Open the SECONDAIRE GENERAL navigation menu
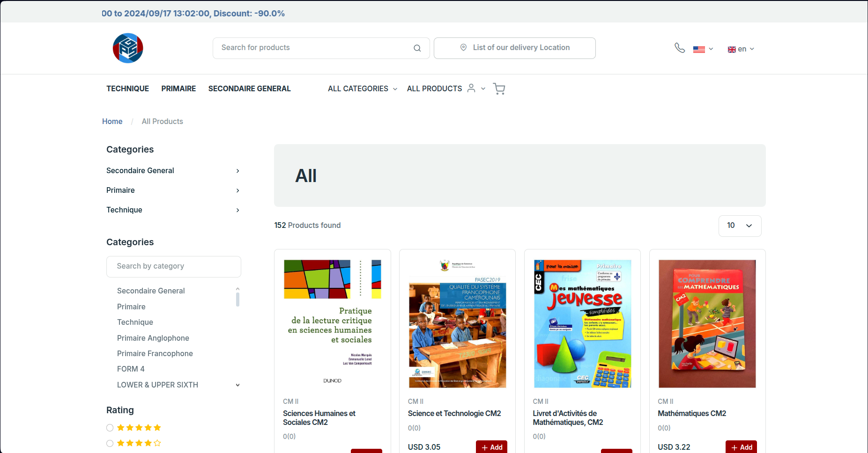Screen dimensions: 868x453 [x=249, y=88]
